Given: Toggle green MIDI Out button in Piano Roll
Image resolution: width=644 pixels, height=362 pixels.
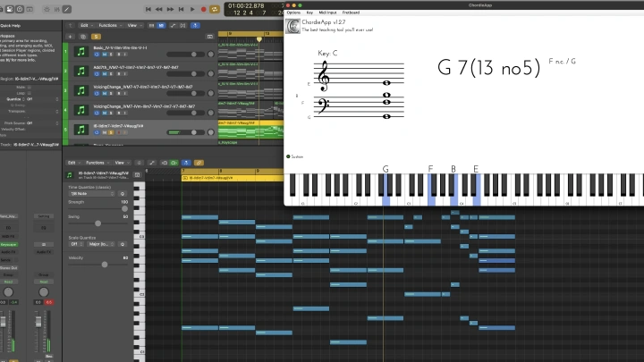Looking at the screenshot, I should click(174, 163).
